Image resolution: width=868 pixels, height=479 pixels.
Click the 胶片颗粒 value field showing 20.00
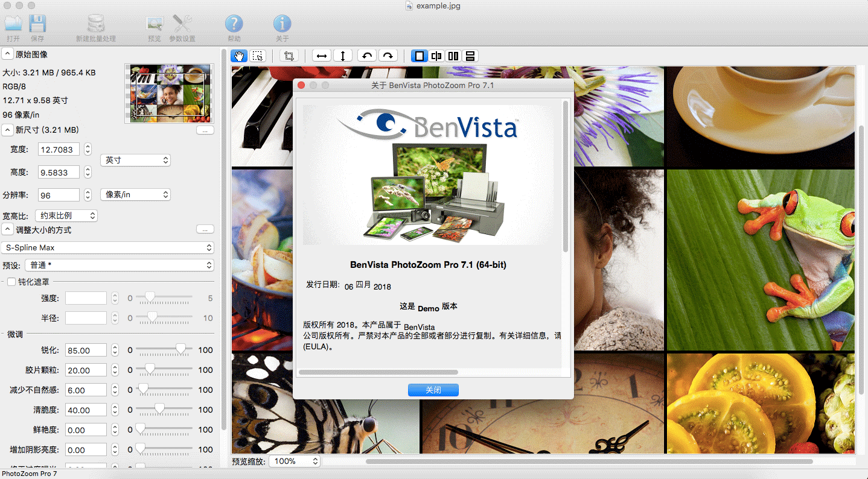point(86,370)
